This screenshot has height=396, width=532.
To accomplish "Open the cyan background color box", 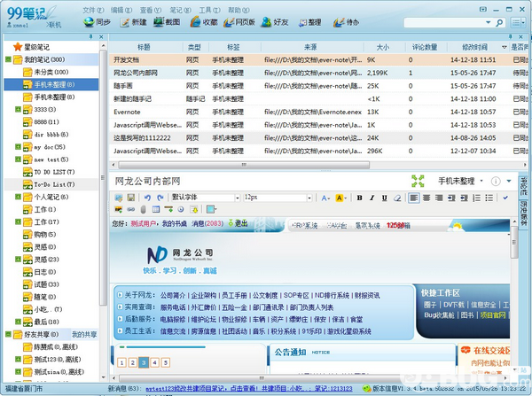I will 211,210.
